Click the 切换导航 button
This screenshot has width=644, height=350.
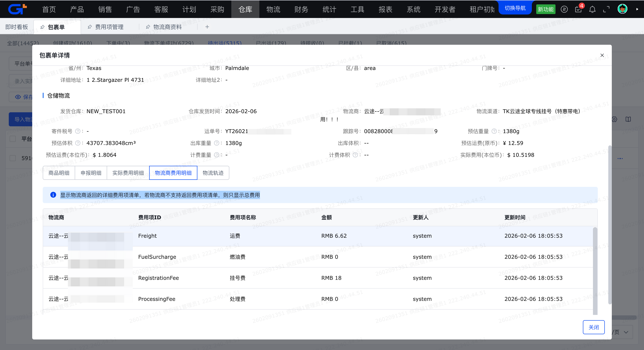515,8
